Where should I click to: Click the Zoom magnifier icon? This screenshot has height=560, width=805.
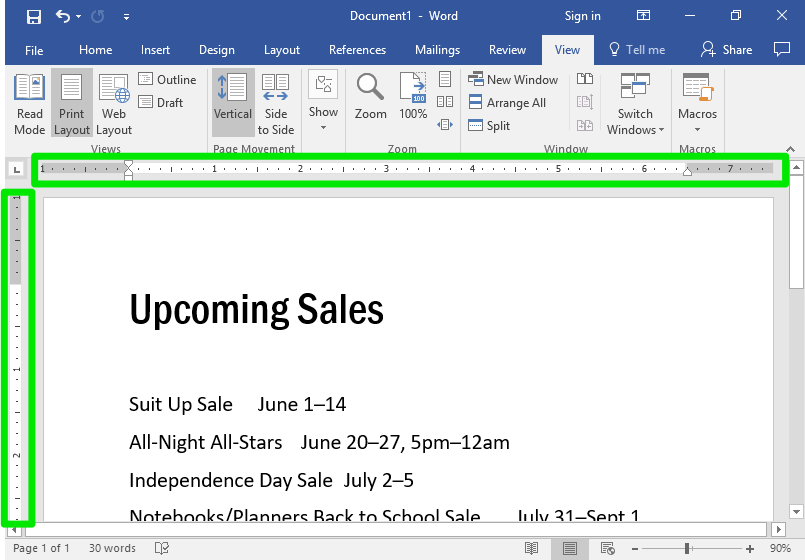click(x=370, y=98)
